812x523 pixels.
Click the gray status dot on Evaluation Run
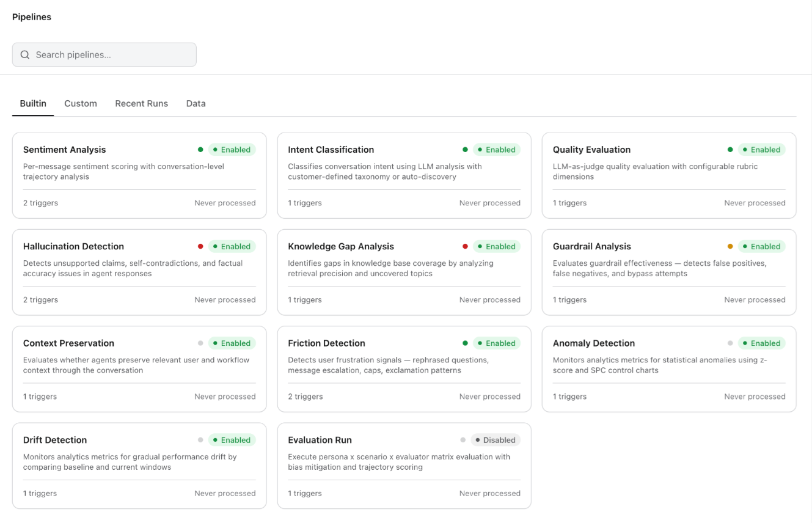click(463, 440)
